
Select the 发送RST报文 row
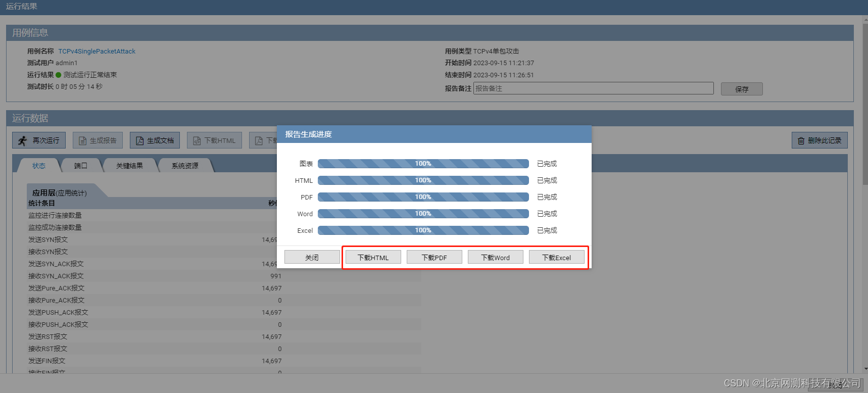click(224, 336)
